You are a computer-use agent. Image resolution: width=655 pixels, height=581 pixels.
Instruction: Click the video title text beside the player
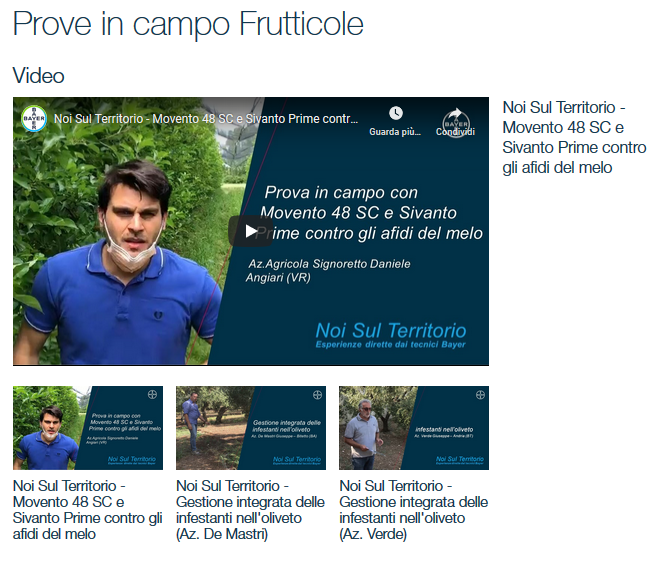574,137
